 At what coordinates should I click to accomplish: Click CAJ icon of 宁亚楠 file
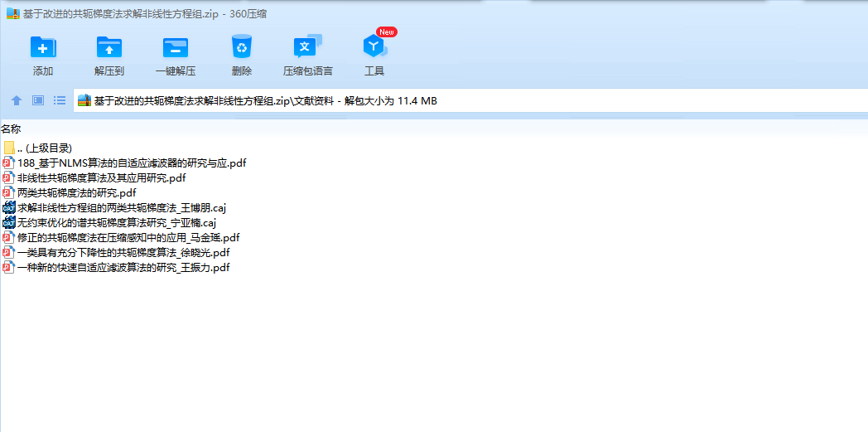point(9,223)
